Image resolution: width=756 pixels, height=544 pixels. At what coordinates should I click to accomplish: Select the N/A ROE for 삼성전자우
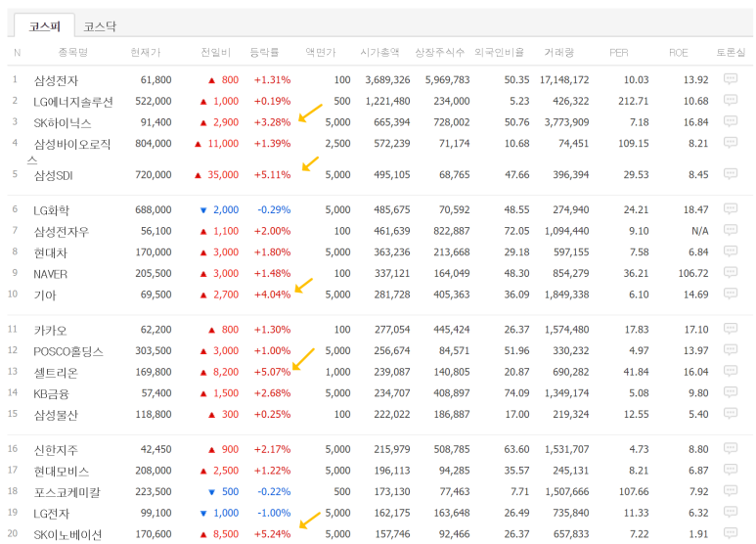[700, 231]
